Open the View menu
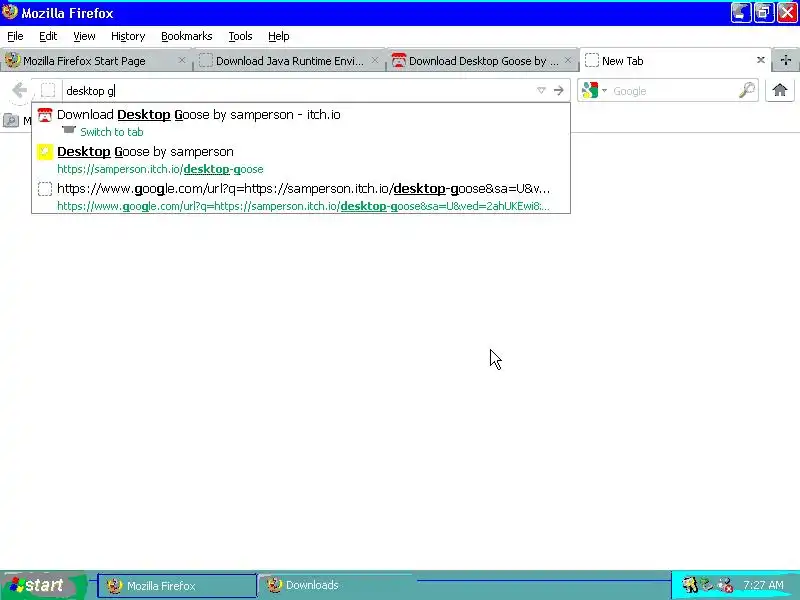 point(84,36)
